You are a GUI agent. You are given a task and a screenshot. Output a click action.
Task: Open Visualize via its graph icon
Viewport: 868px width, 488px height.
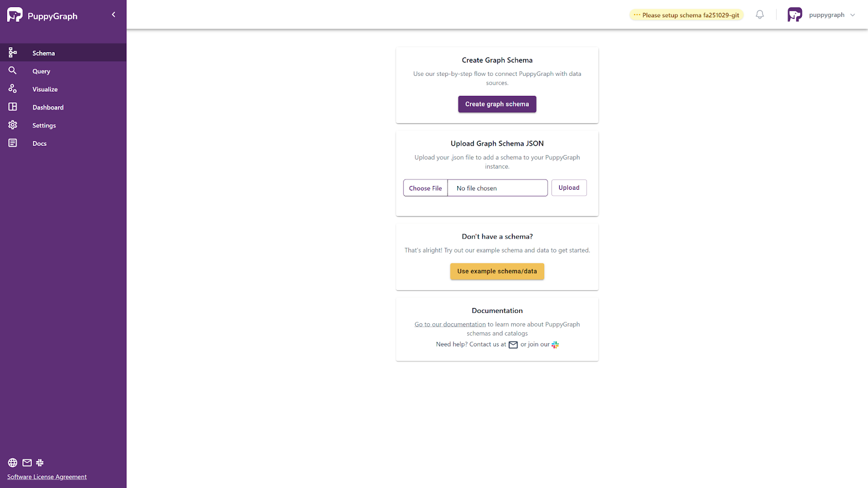tap(12, 89)
